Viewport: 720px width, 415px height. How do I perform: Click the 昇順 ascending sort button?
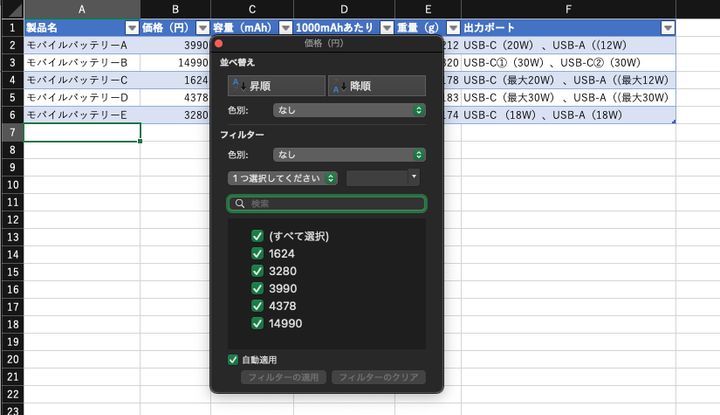pos(275,86)
